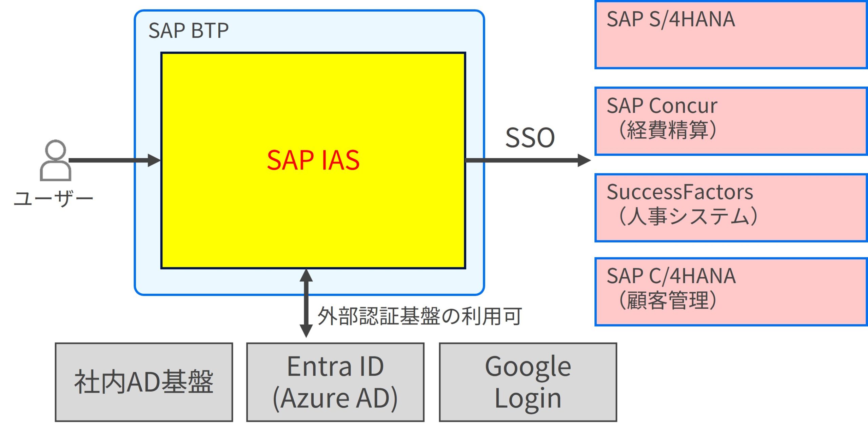Click the red SAP IAS text

313,160
